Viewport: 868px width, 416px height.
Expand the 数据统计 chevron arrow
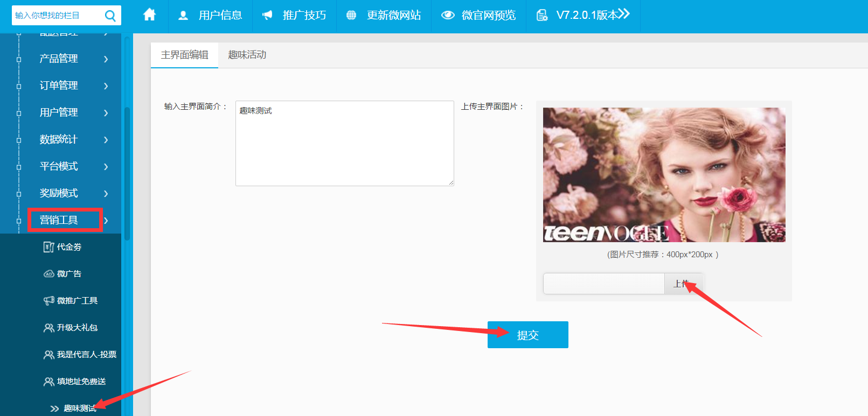pos(106,139)
